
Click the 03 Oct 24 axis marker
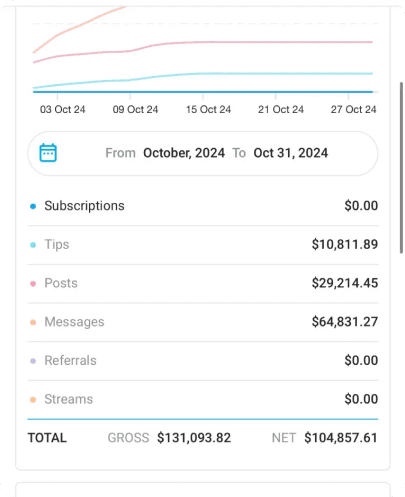click(x=63, y=109)
